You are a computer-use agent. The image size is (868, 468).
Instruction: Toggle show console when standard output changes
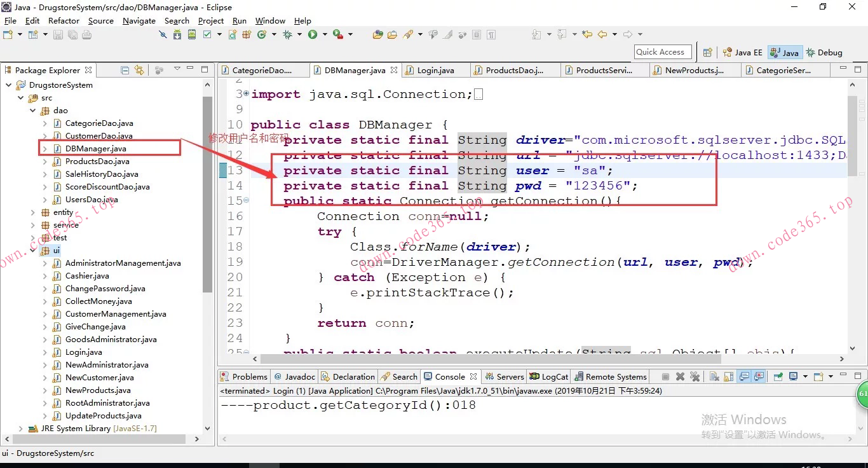coord(744,376)
